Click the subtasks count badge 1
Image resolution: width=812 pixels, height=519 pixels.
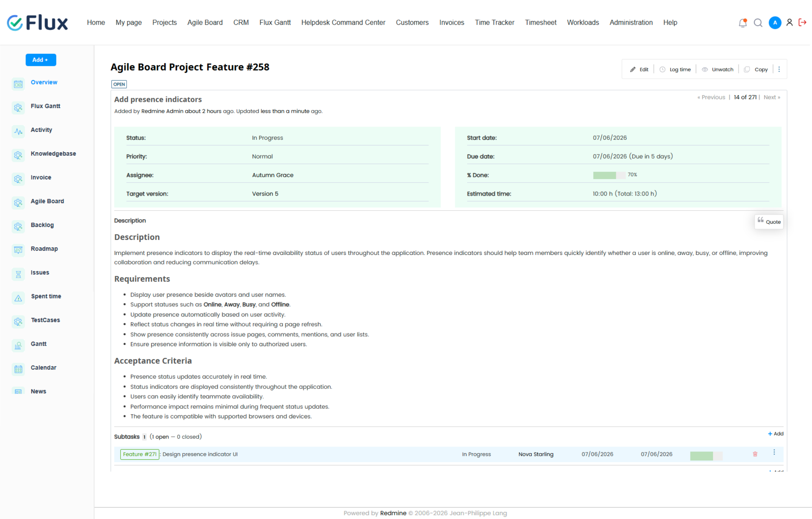(x=144, y=437)
